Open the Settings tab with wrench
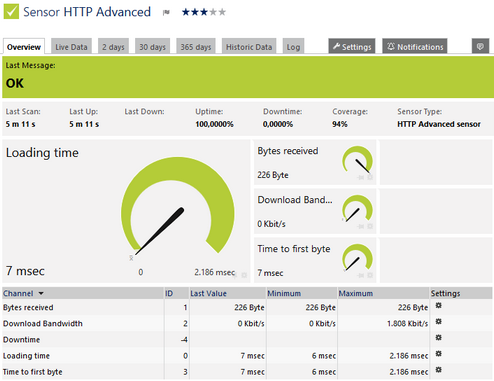The image size is (494, 381). pos(352,46)
